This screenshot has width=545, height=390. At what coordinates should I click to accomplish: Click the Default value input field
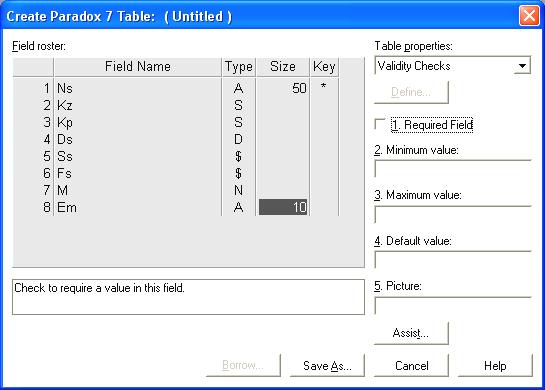[x=453, y=260]
